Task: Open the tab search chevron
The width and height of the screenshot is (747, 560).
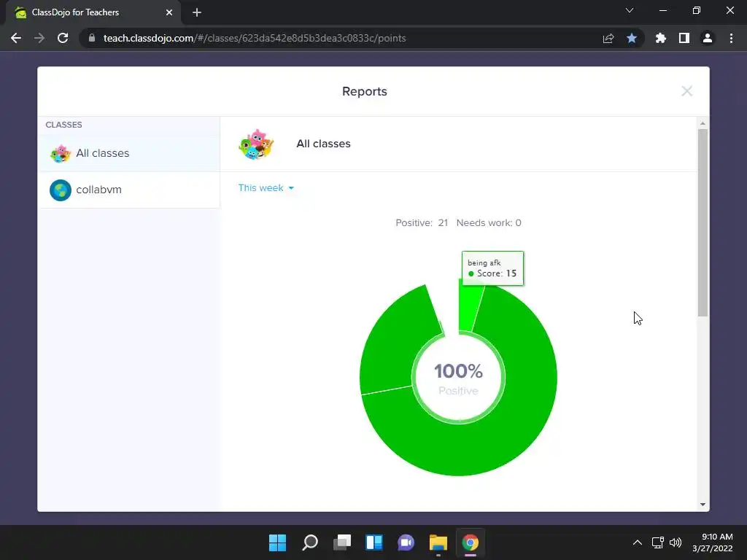Action: point(630,10)
